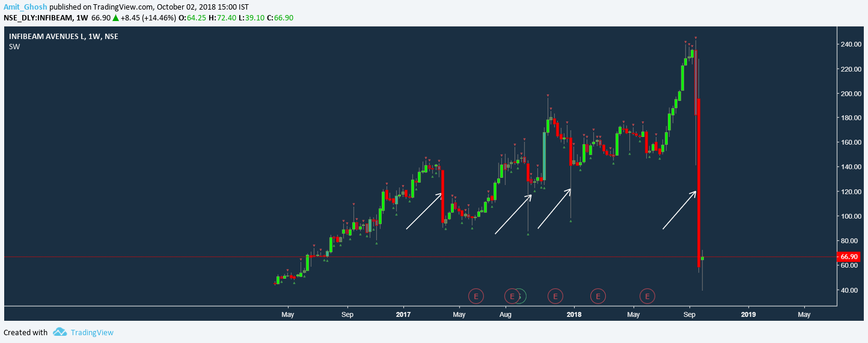The width and height of the screenshot is (868, 343).
Task: Open the E marker just right of 2018
Action: pos(598,296)
